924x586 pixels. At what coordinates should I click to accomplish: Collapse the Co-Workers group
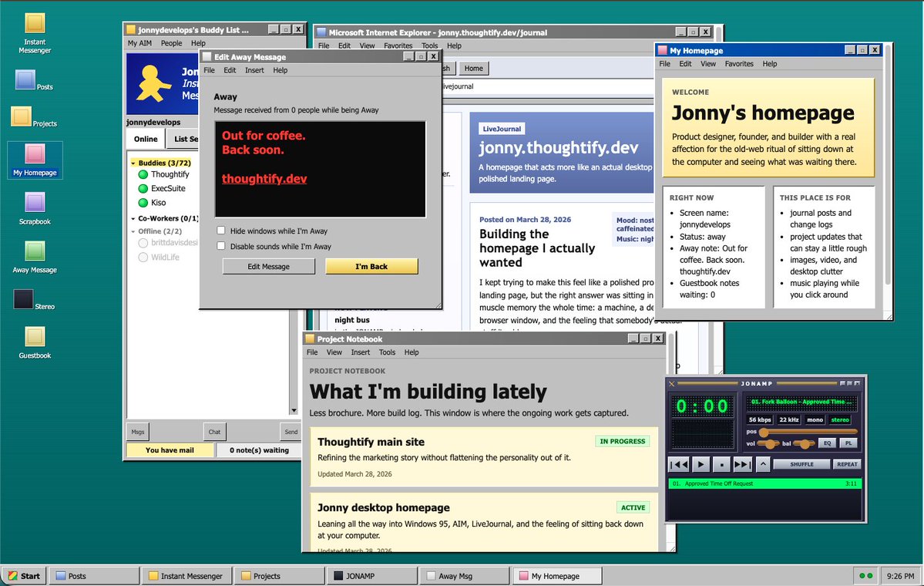pos(133,218)
